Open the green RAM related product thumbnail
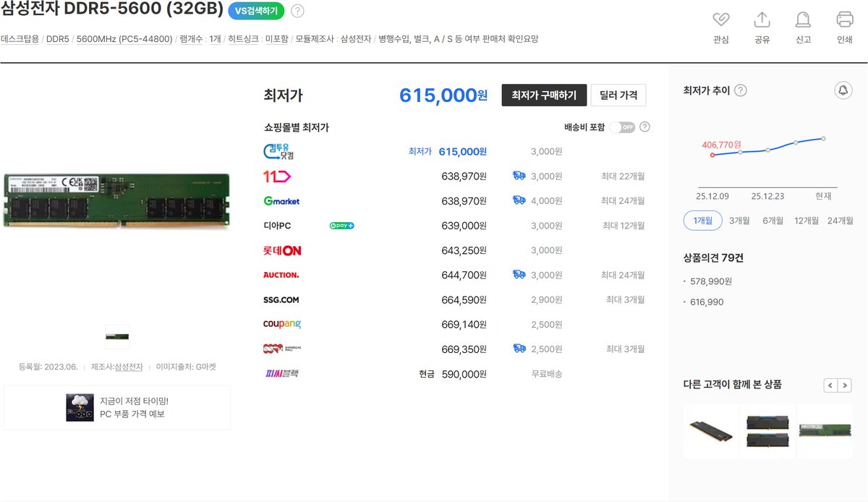Screen dimensions: 868x502 point(824,430)
